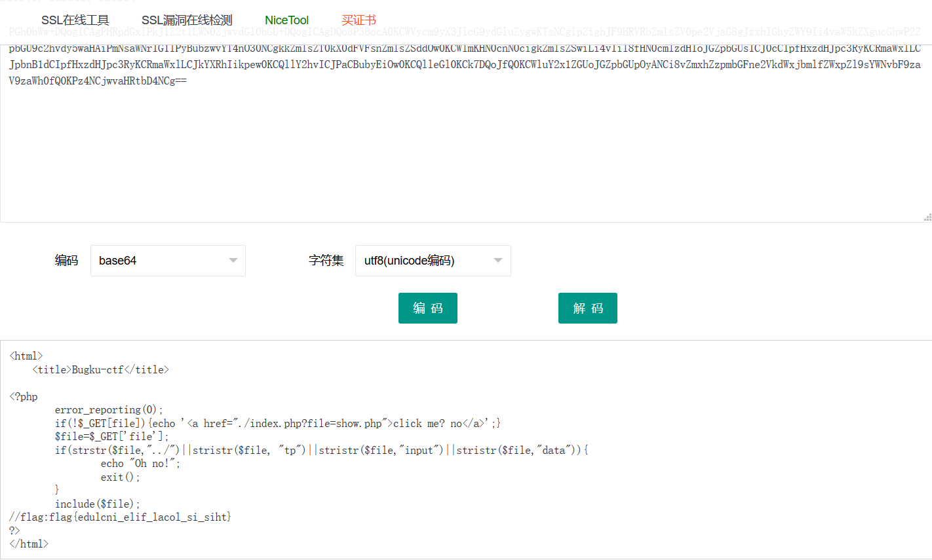Screen dimensions: 932x560
Task: Click the flag{edulcni_elif_lacol_si_siht} line
Action: pos(121,517)
